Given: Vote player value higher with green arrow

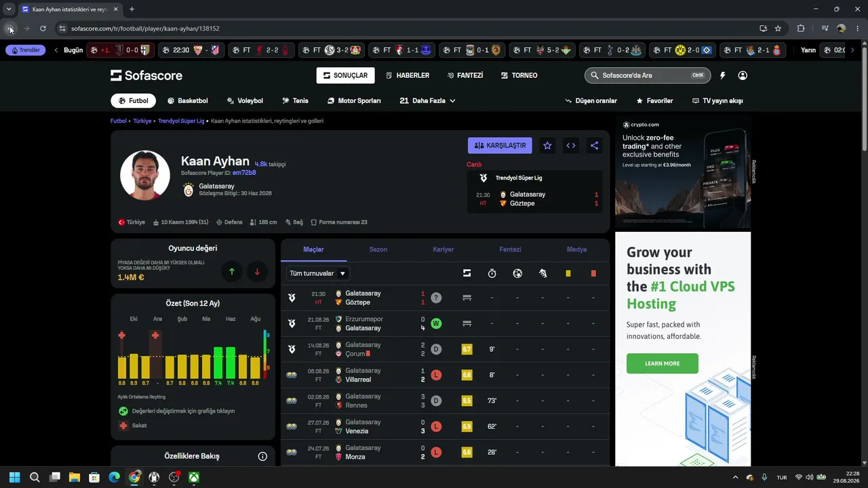Looking at the screenshot, I should pos(232,272).
